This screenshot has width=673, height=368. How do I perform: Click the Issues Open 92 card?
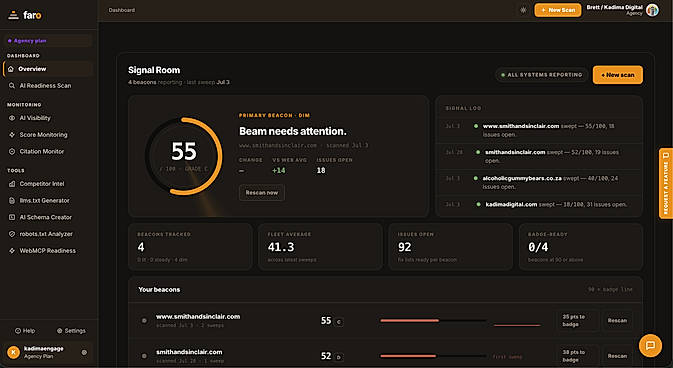450,247
